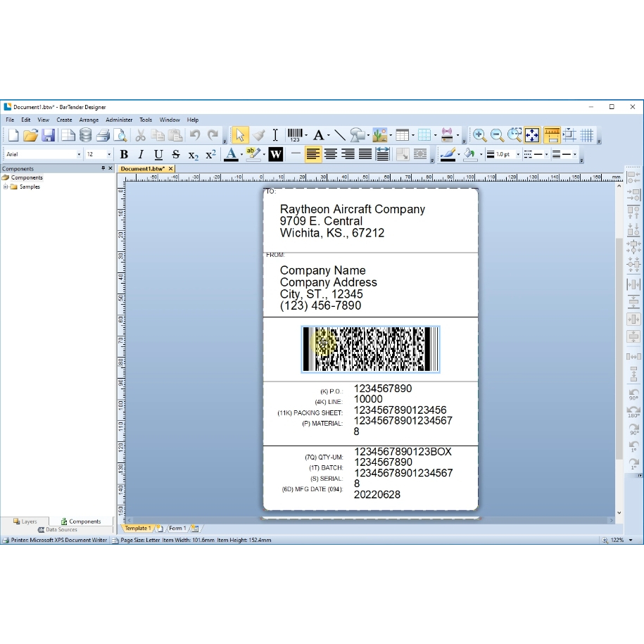
Task: Undo the last action
Action: tap(195, 135)
